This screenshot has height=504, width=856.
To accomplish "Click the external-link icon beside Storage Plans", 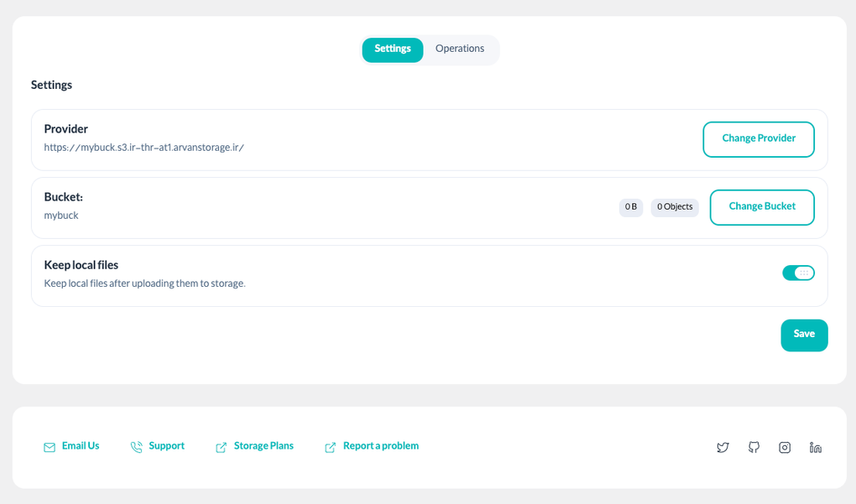I will coord(222,446).
